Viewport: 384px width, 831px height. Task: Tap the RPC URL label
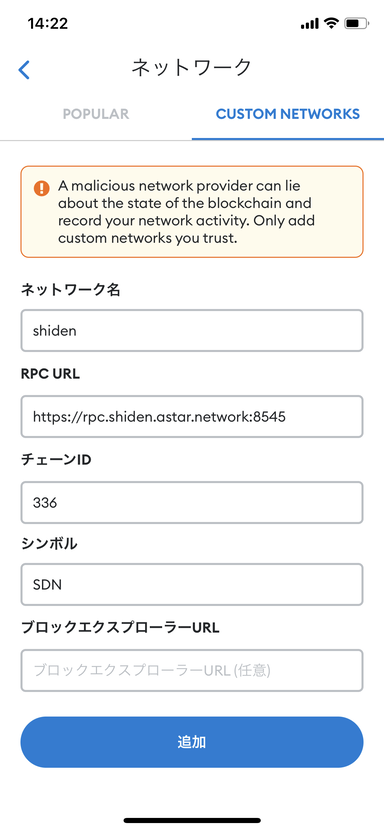(50, 374)
